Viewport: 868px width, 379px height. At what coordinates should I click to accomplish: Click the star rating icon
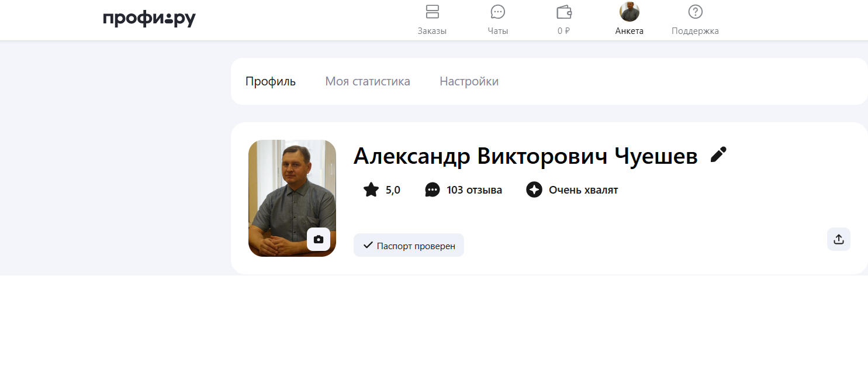click(x=371, y=190)
